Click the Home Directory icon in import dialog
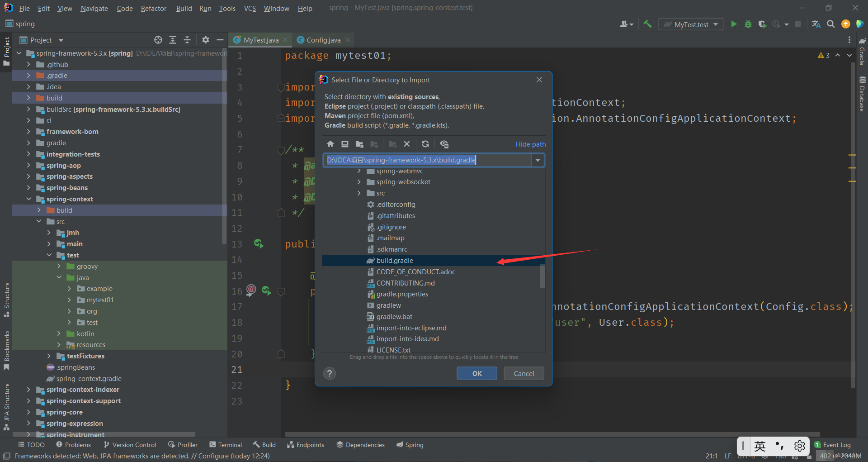Screen dimensions: 868x462 (330, 144)
